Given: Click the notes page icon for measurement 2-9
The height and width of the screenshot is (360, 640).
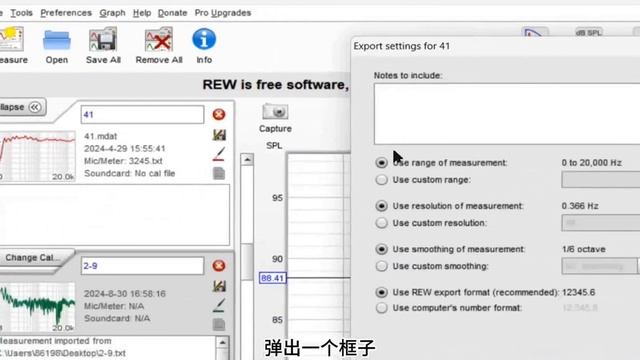Looking at the screenshot, I should 219,324.
